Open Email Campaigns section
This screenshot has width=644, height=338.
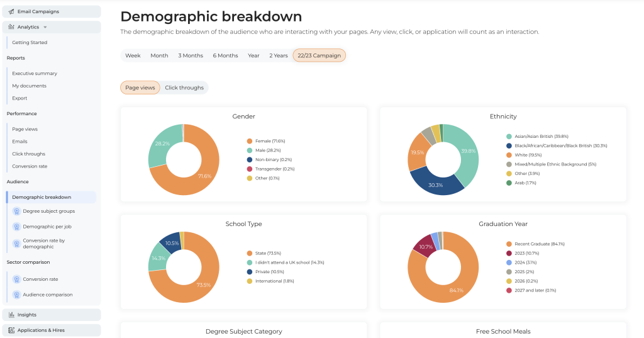point(52,11)
